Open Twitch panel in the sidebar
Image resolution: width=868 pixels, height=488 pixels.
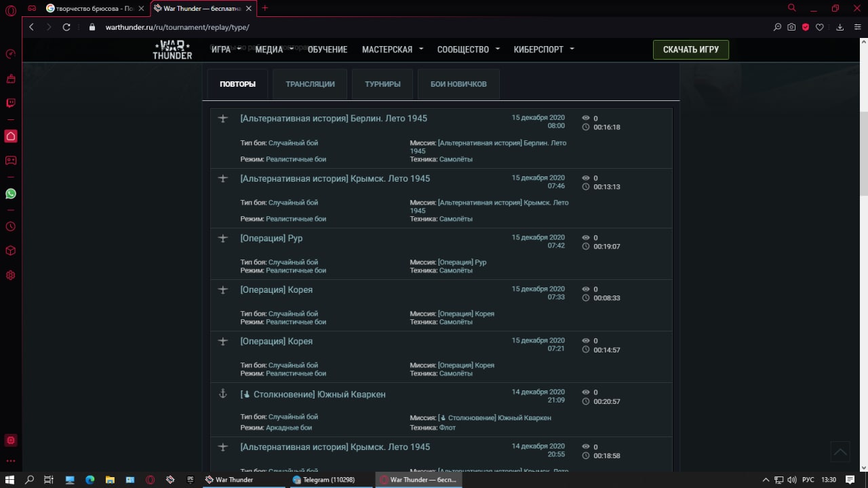10,103
